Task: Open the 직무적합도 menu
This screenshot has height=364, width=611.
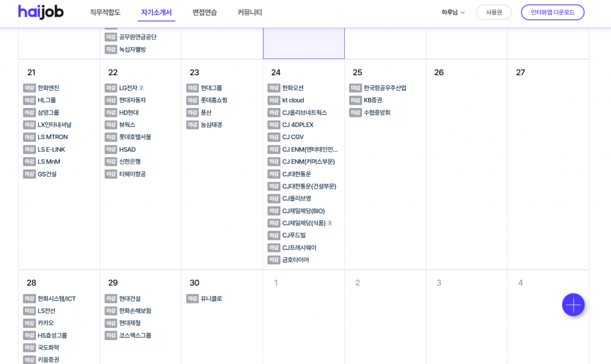Action: [105, 13]
